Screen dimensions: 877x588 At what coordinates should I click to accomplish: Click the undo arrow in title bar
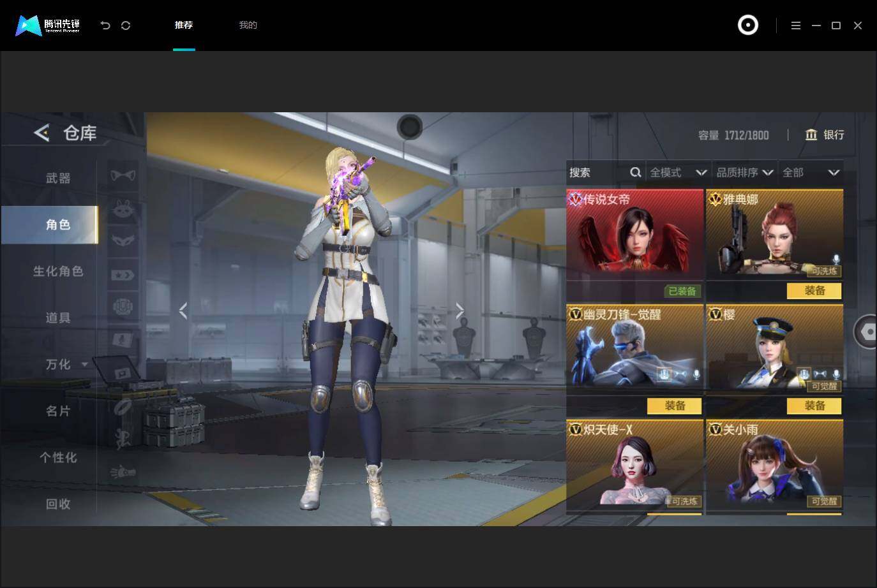(105, 26)
